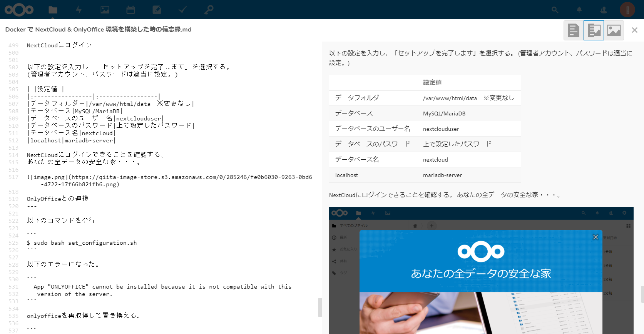
Task: Open the Notes pencil app icon
Action: coord(157,10)
